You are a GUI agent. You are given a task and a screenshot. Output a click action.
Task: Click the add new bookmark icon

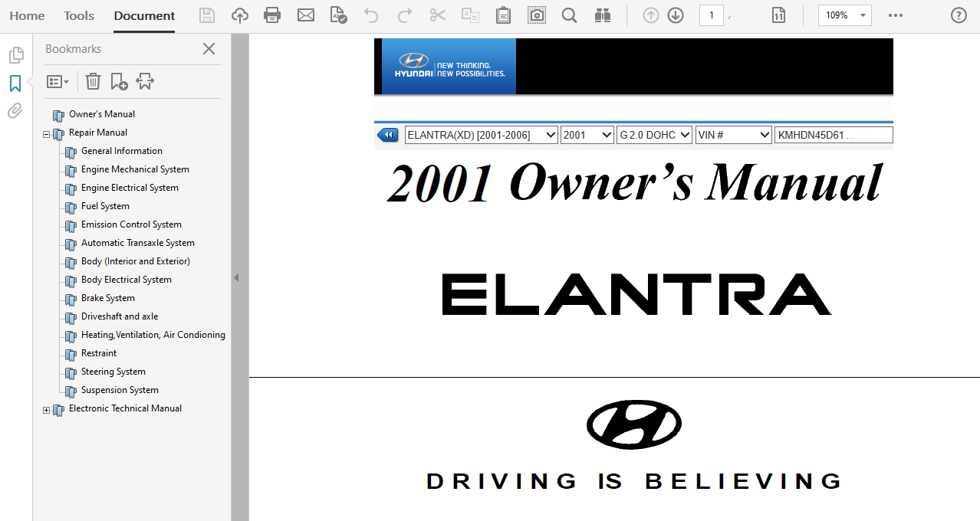coord(119,81)
